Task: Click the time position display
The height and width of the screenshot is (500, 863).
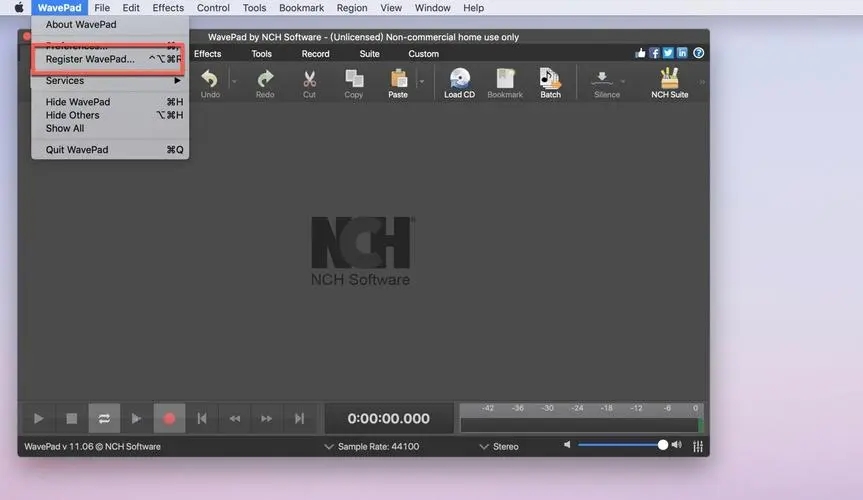Action: 388,419
